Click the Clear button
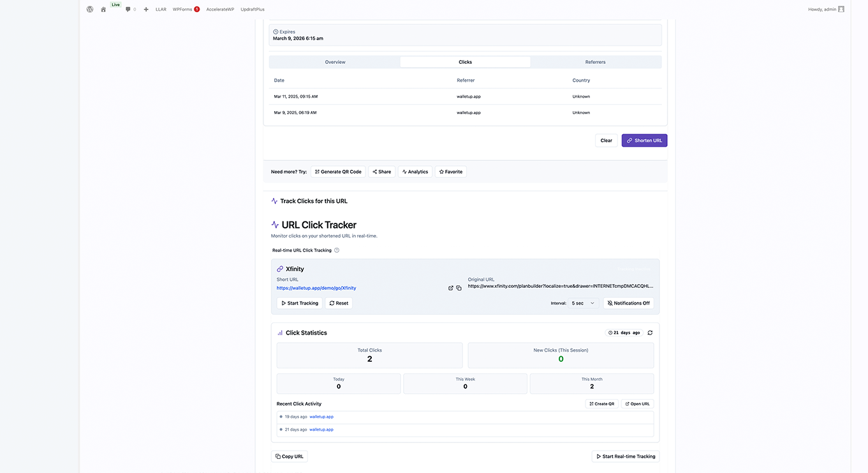This screenshot has height=473, width=868. [606, 140]
